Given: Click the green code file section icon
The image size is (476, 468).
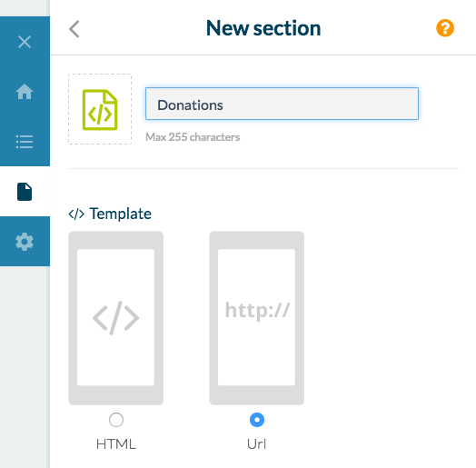Looking at the screenshot, I should pyautogui.click(x=100, y=110).
